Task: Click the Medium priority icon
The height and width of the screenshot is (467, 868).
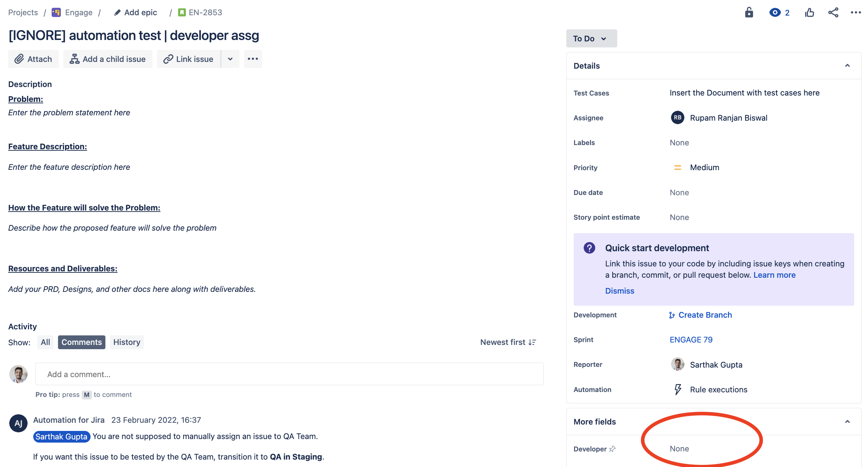Action: [678, 167]
